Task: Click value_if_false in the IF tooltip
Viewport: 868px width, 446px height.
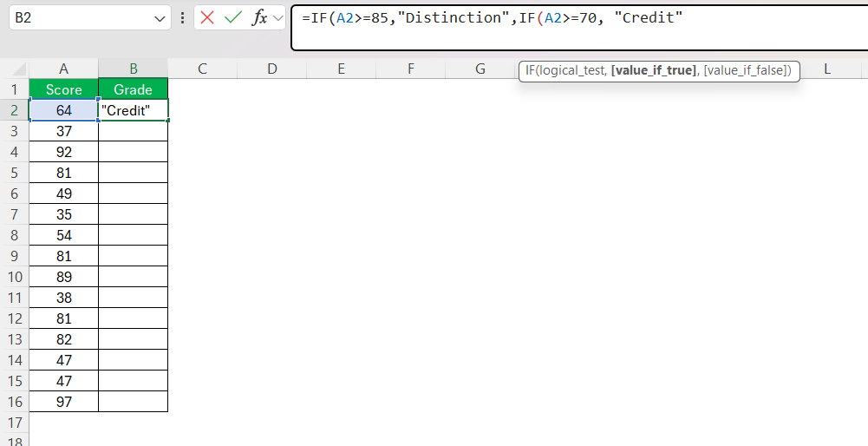Action: click(745, 71)
